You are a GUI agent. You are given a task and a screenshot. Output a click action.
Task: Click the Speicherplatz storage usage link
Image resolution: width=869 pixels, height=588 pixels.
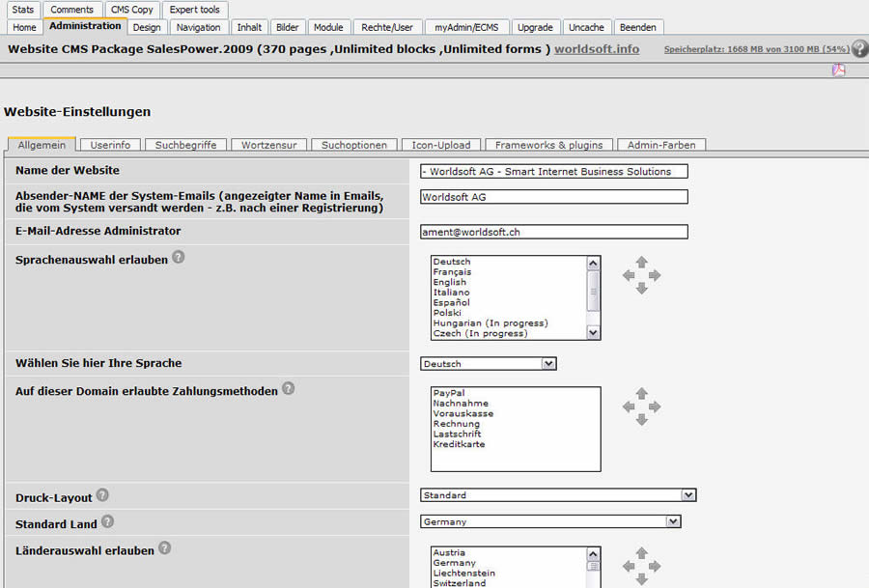pyautogui.click(x=756, y=48)
